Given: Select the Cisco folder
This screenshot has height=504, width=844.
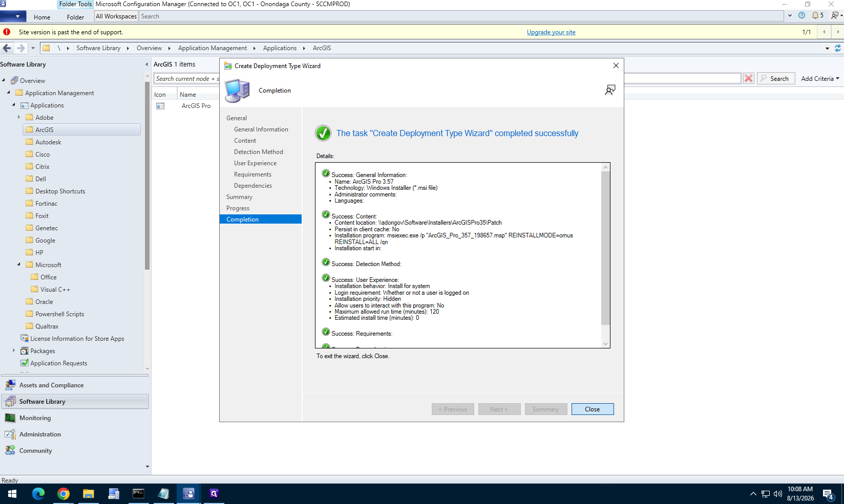Looking at the screenshot, I should pos(43,155).
